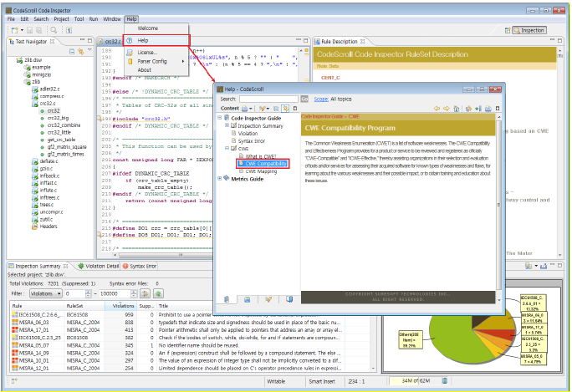
Task: Collapse the Code Inspector Guide node
Action: click(x=220, y=118)
